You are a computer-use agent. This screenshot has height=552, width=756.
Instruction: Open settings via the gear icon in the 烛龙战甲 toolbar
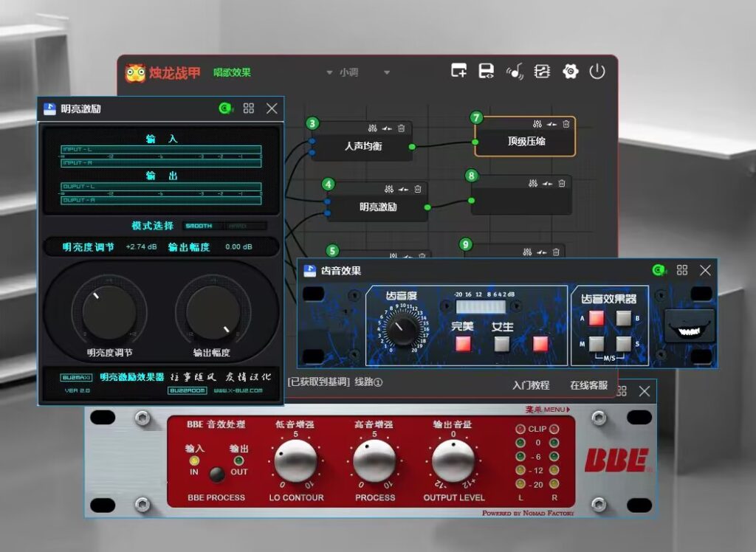(570, 72)
